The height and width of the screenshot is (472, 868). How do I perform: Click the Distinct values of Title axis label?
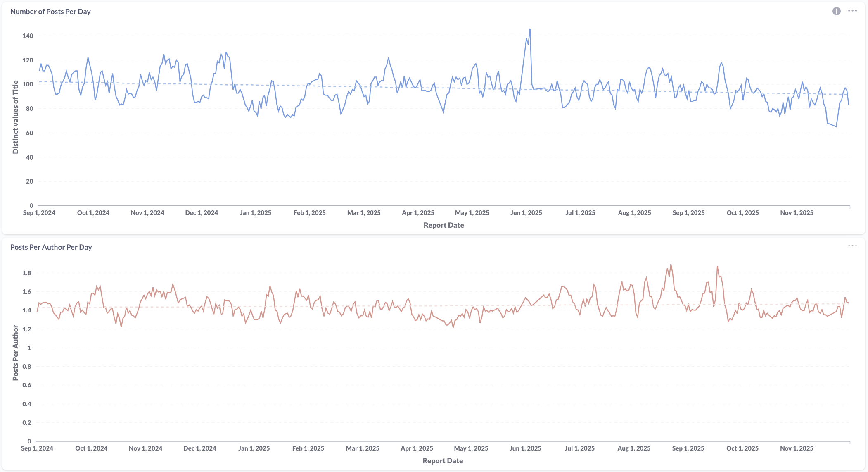(x=15, y=117)
